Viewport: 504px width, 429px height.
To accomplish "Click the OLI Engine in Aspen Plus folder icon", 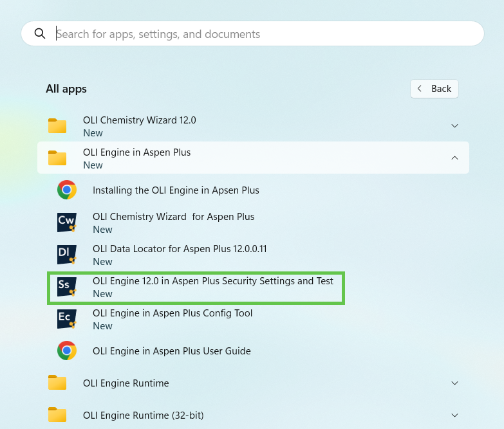I will (57, 158).
